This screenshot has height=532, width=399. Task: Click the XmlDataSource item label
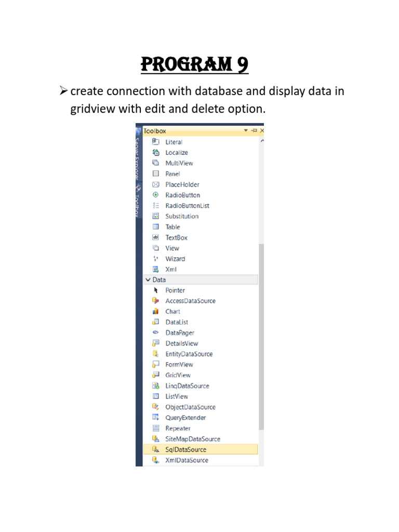click(187, 460)
